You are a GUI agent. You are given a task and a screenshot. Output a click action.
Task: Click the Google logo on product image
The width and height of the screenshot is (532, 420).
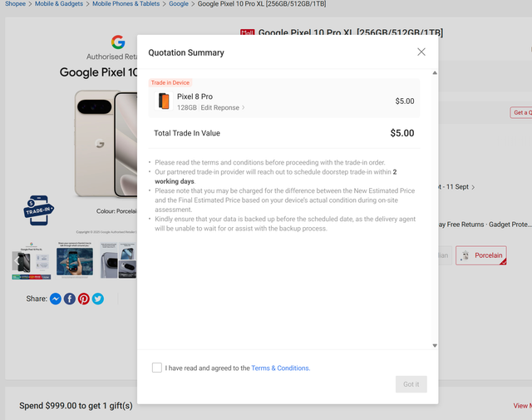point(118,42)
